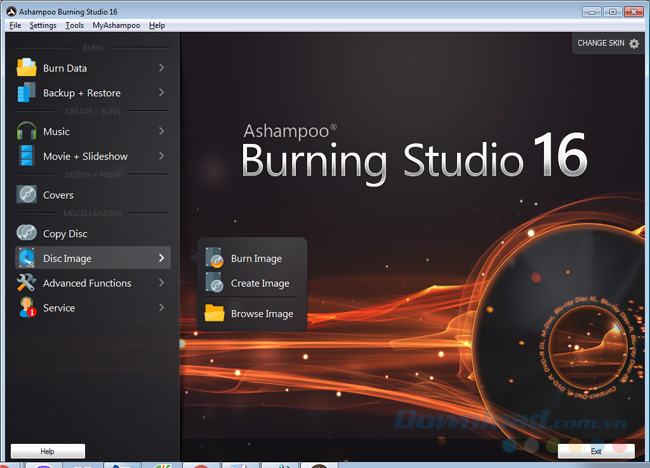The height and width of the screenshot is (468, 650).
Task: Select Browse Image in the submenu
Action: tap(261, 314)
